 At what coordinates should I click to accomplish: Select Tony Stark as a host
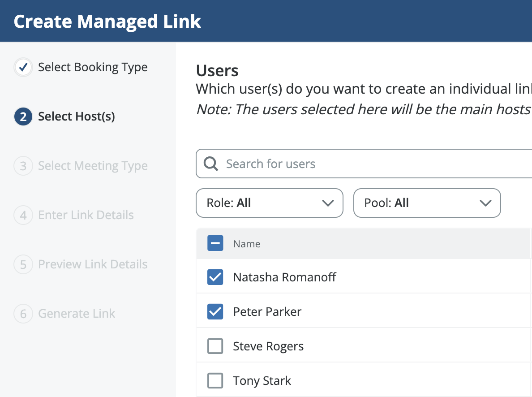[215, 381]
